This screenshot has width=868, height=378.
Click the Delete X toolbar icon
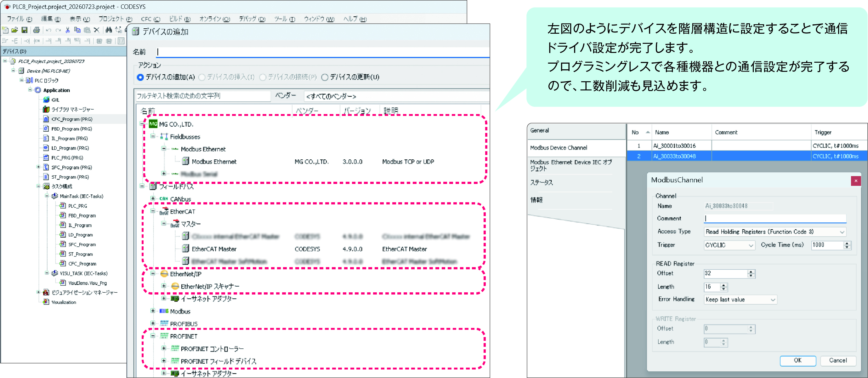pyautogui.click(x=96, y=30)
